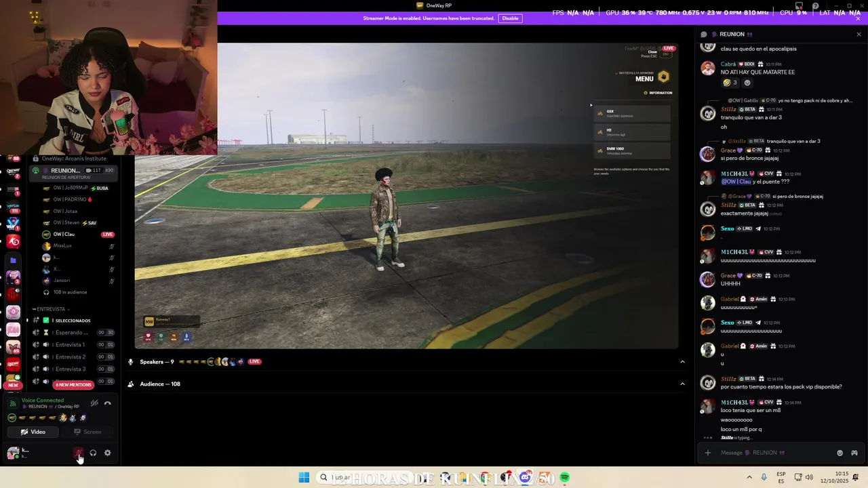Open the folder icon in the server list
Viewport: 868px width, 488px height.
[x=13, y=260]
